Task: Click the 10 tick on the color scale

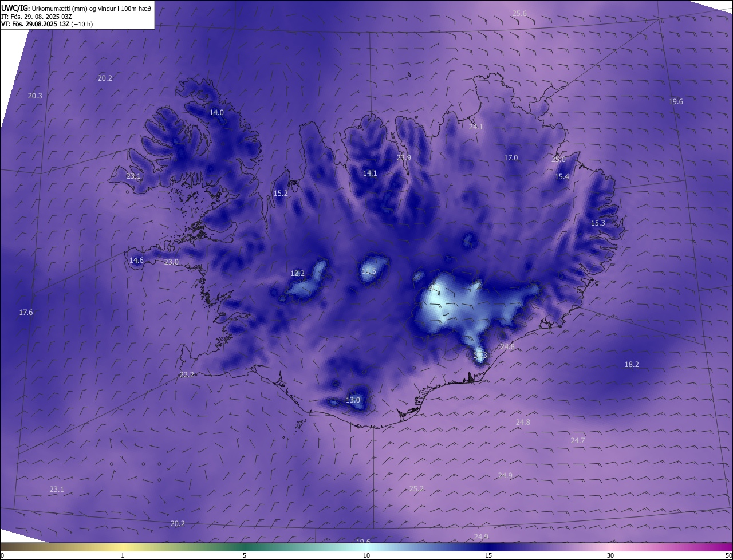Action: click(366, 555)
